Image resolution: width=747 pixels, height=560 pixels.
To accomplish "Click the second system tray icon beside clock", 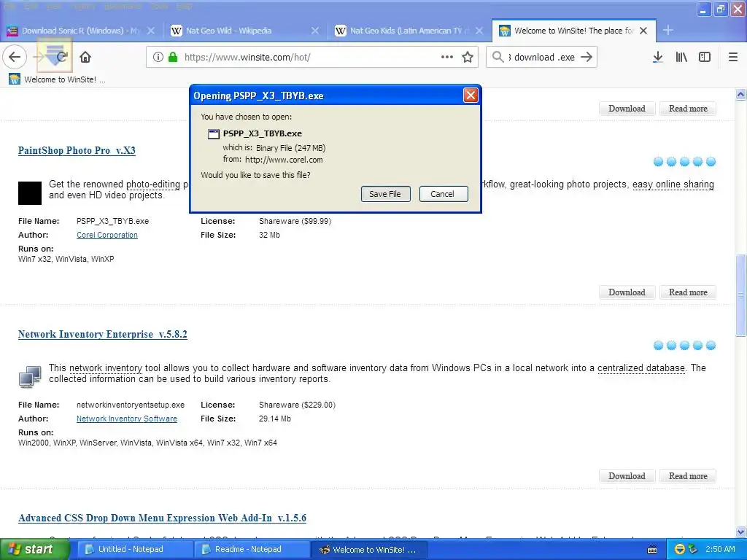I will [693, 550].
